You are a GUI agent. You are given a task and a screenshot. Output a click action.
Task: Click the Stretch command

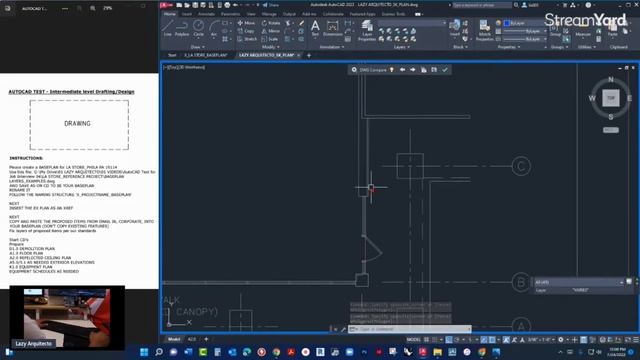click(x=247, y=39)
